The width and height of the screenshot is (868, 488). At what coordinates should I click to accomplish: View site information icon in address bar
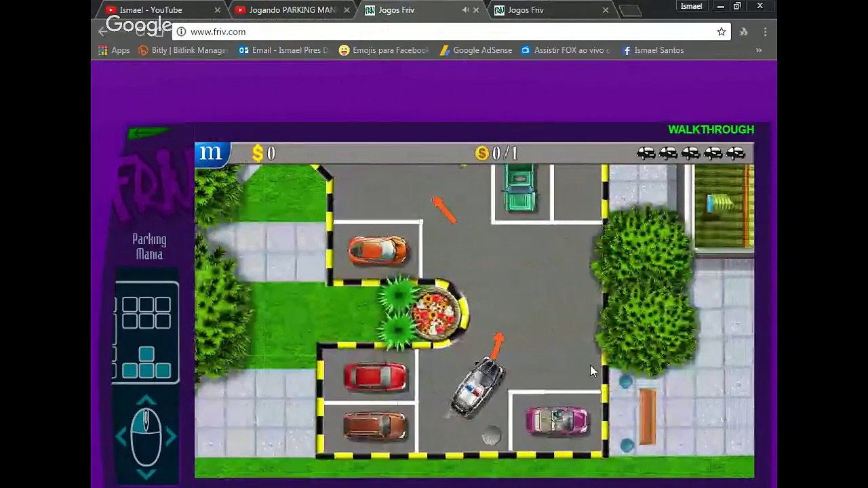[x=181, y=32]
